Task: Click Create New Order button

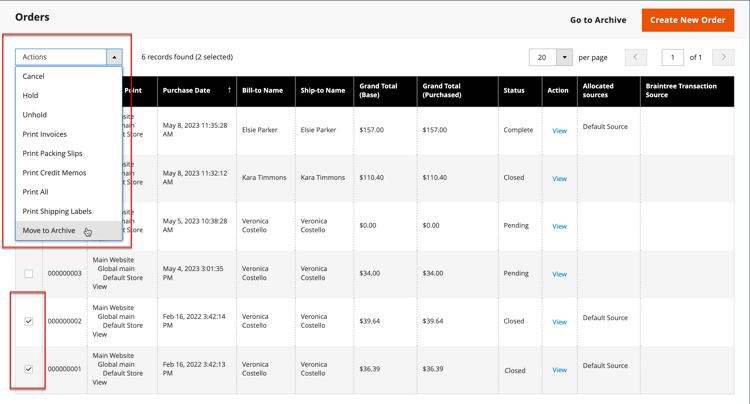Action: 688,20
